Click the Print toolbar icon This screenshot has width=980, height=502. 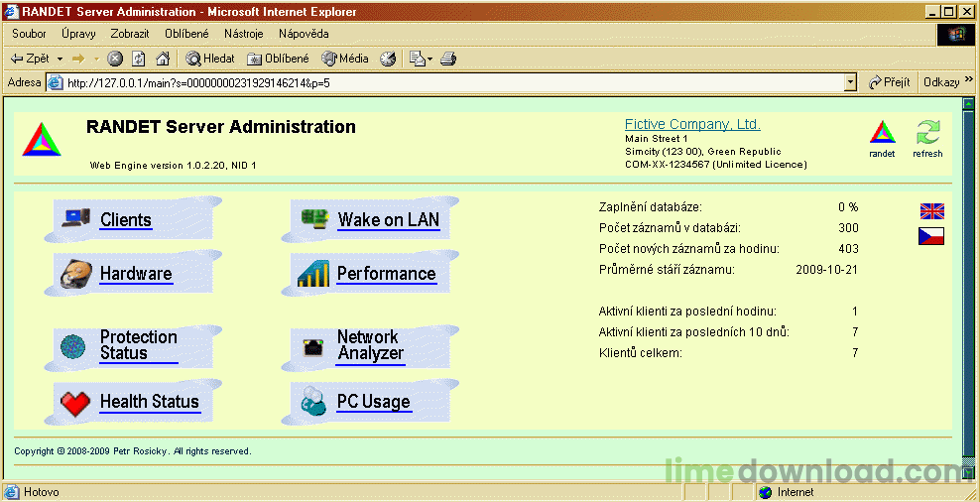click(448, 59)
